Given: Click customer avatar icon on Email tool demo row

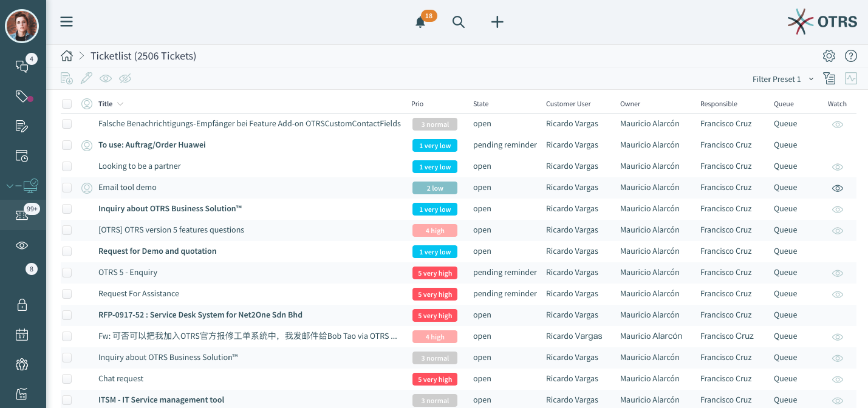Looking at the screenshot, I should pyautogui.click(x=87, y=188).
